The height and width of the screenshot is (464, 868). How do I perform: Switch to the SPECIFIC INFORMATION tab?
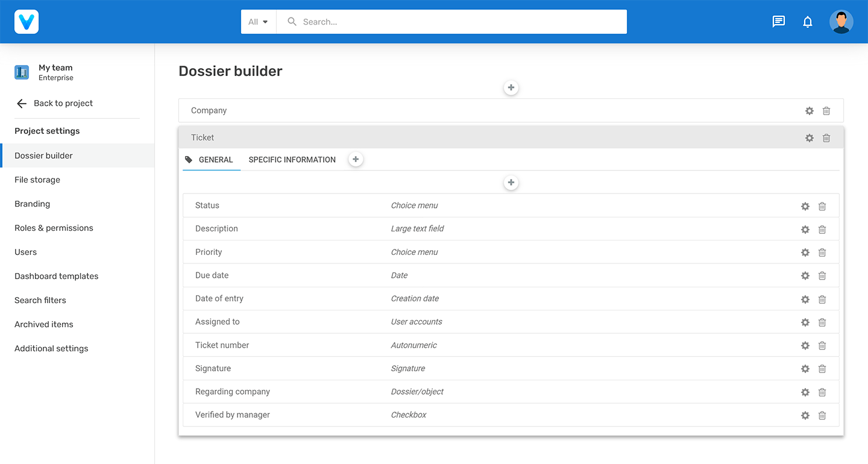pos(292,159)
